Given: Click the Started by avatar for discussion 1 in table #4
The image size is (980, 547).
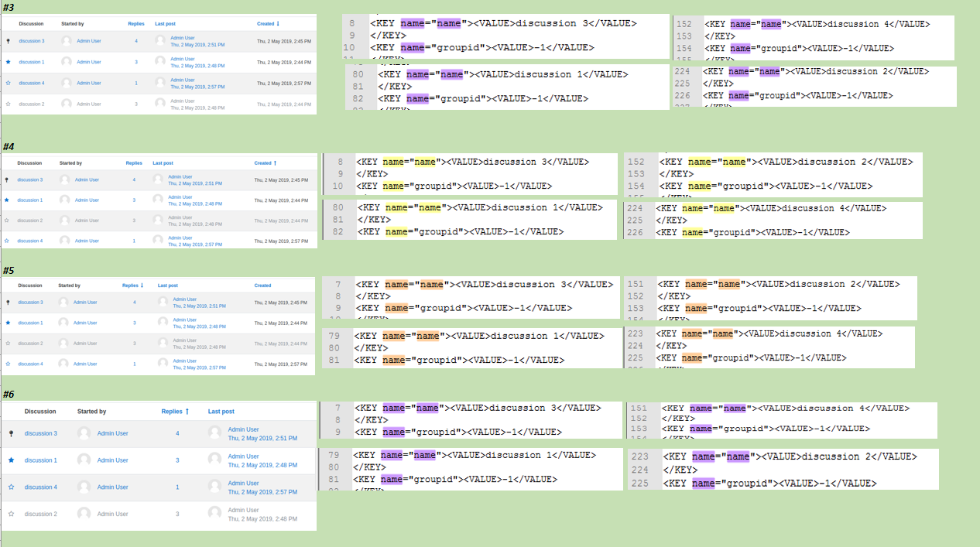Looking at the screenshot, I should click(65, 200).
